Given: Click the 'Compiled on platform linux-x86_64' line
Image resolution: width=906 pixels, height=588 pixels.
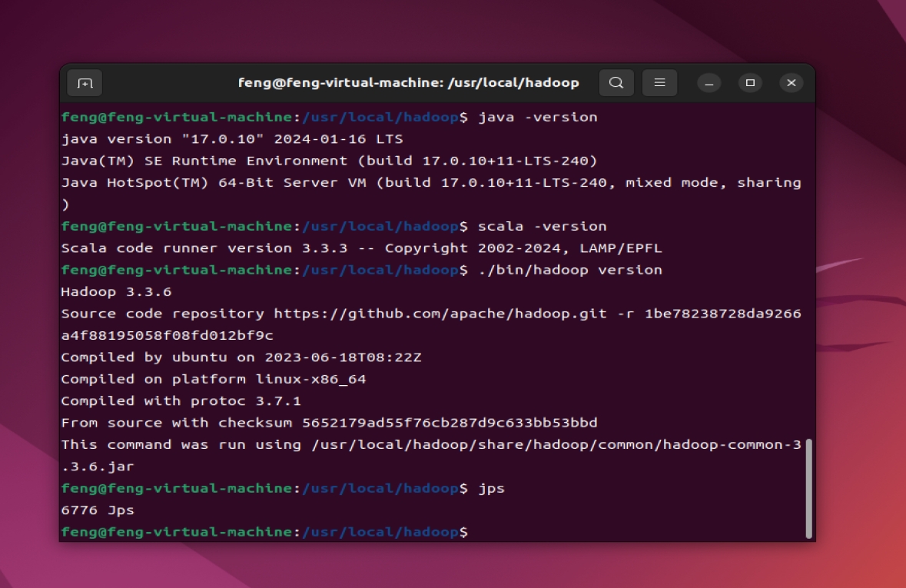Looking at the screenshot, I should pos(214,379).
